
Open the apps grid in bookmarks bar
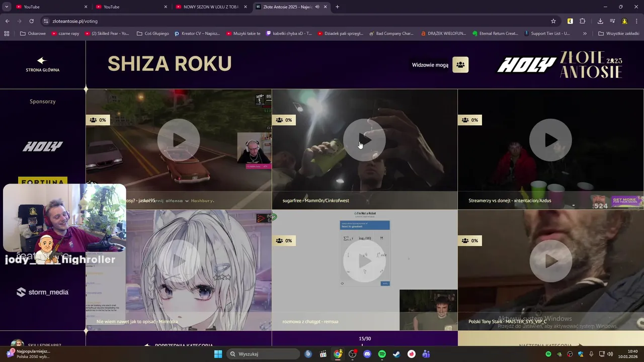[x=7, y=33]
